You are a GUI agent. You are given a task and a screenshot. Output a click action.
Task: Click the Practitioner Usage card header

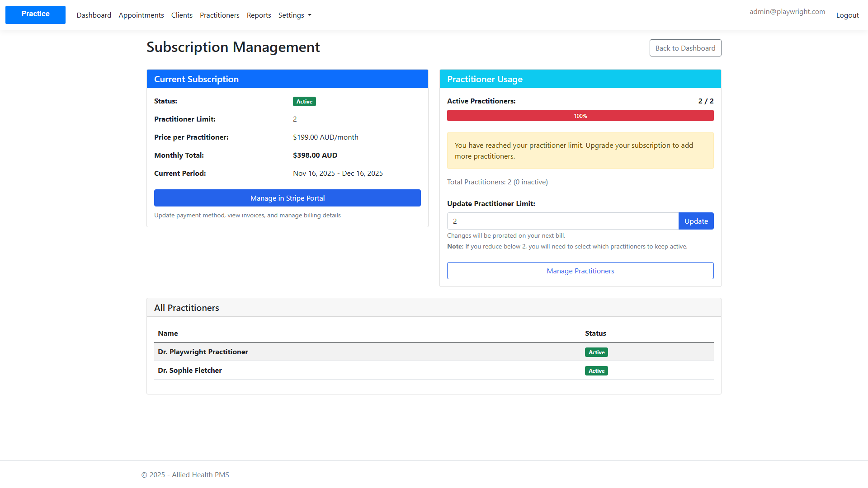[x=580, y=79]
